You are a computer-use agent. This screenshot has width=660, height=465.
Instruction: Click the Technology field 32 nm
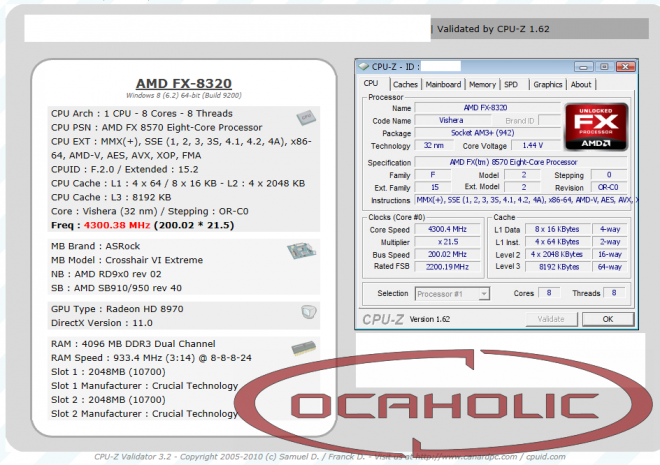click(434, 146)
